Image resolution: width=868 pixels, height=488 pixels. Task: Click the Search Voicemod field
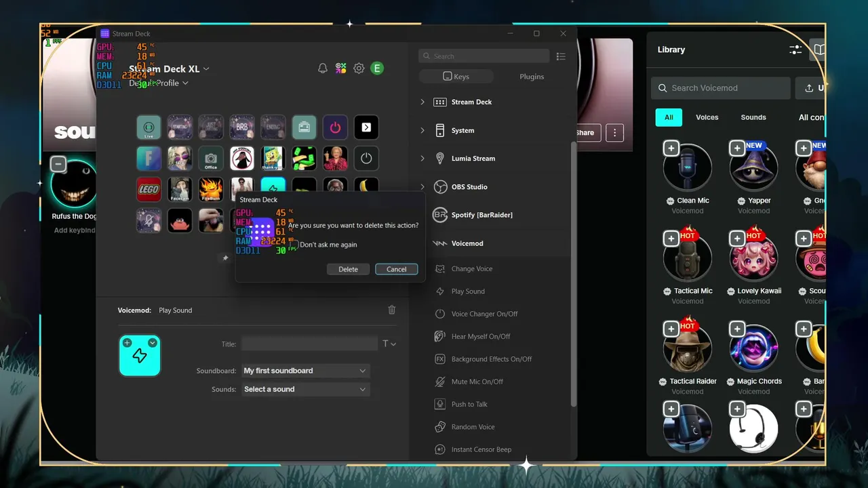721,88
